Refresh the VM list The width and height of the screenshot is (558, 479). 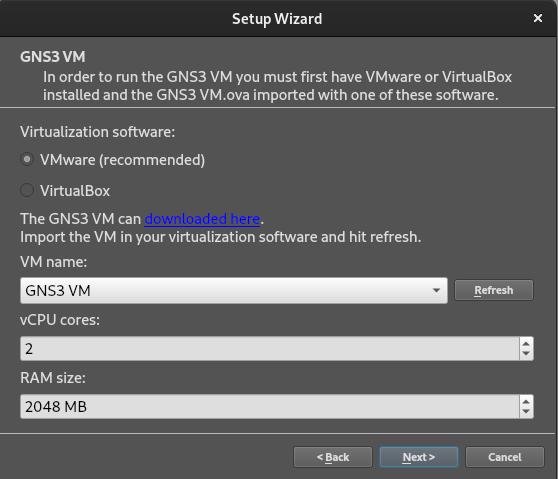click(x=494, y=290)
